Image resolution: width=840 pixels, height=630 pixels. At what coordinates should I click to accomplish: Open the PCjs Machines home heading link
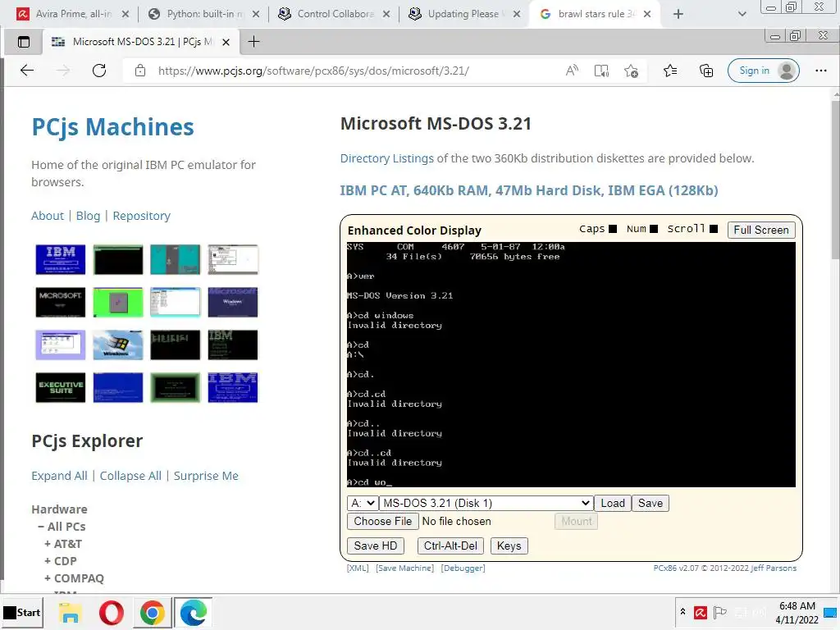pos(112,127)
